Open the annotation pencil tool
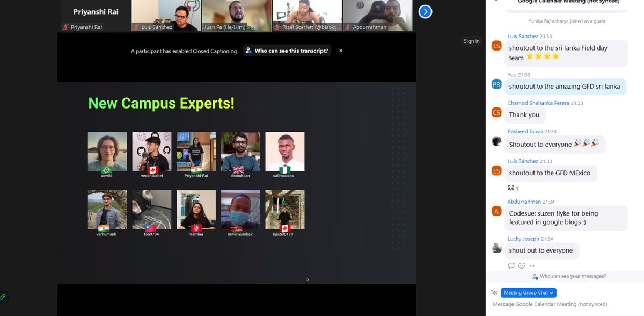644x316 pixels. (3, 297)
